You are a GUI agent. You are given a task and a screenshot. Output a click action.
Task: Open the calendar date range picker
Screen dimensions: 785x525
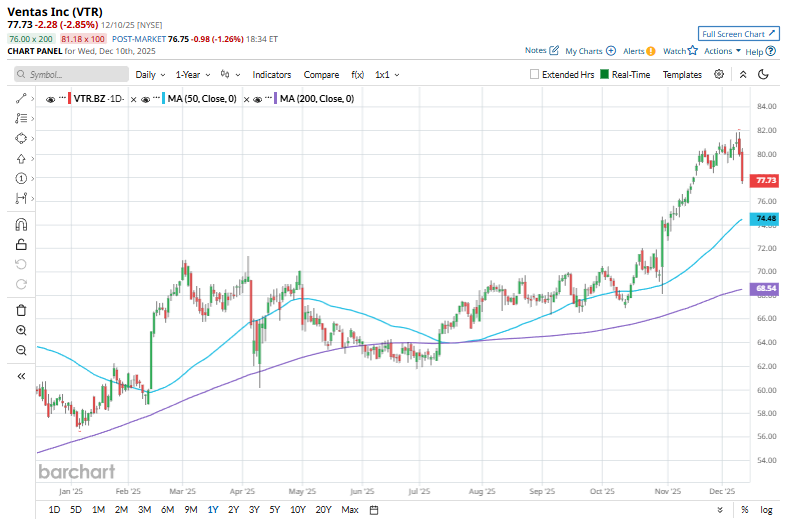373,510
